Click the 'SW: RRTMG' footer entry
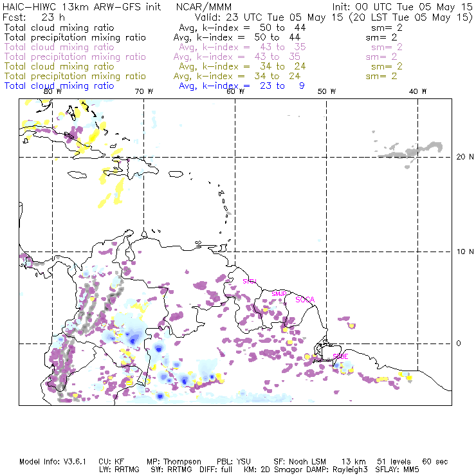Screen dimensions: 476x476 pyautogui.click(x=172, y=470)
